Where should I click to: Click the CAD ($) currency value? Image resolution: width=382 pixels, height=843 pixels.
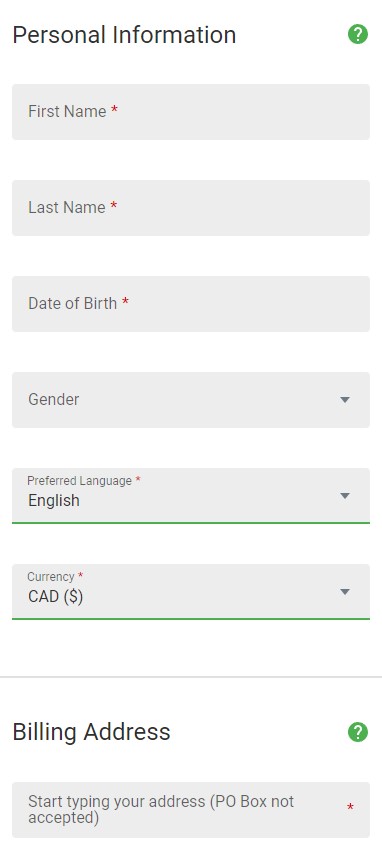[55, 597]
